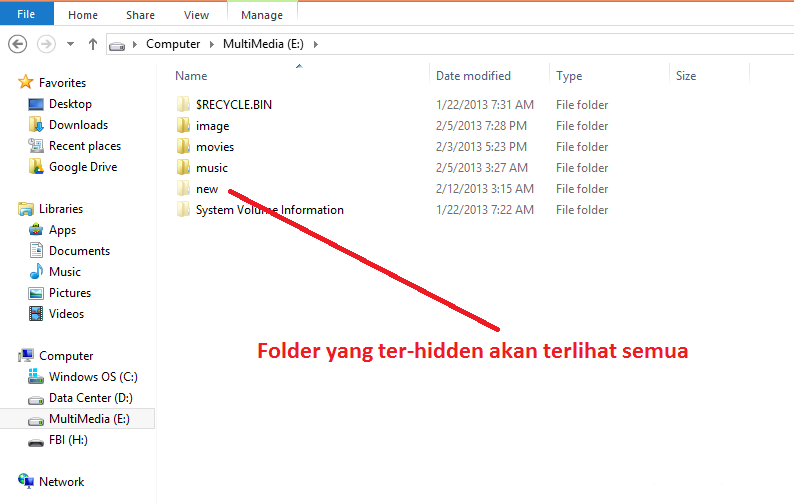Screen dimensions: 794x504
Task: Switch to the Home ribbon tab
Action: click(x=83, y=15)
